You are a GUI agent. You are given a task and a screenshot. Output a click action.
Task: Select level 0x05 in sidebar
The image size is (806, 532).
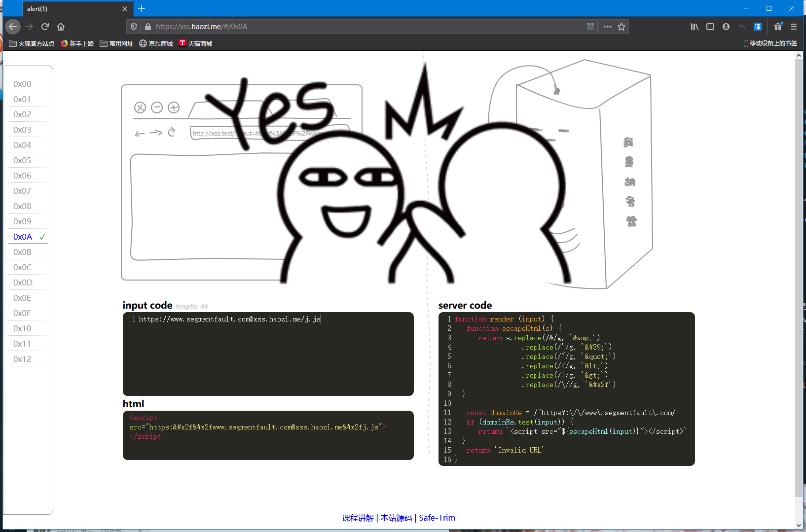coord(28,160)
